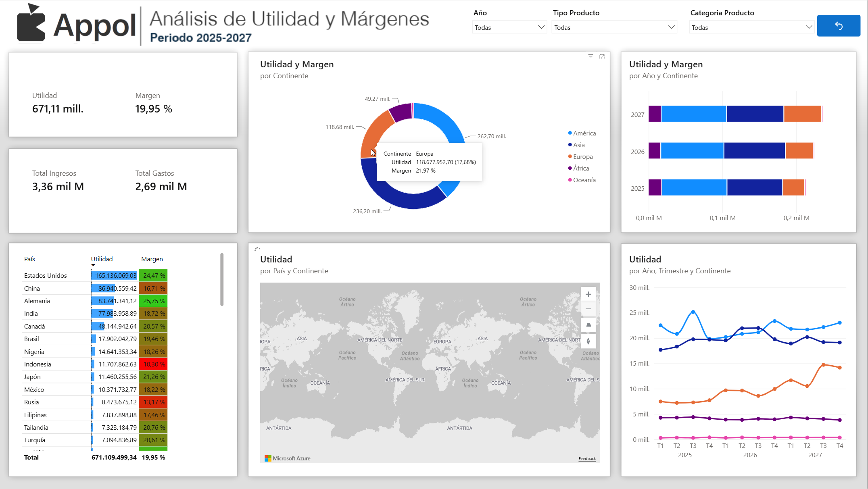Click the Total Ingresos 3,36 mil M value
Image resolution: width=868 pixels, height=489 pixels.
point(58,187)
